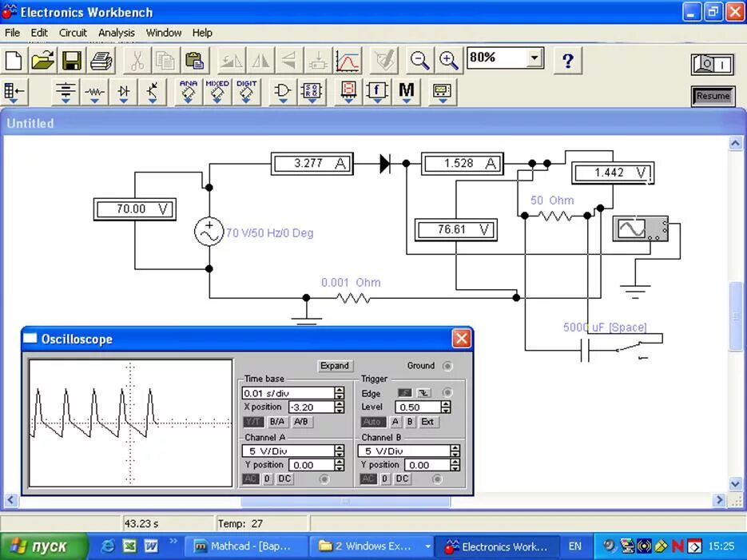The width and height of the screenshot is (747, 560).
Task: Click the Cut scissors icon
Action: tap(137, 60)
